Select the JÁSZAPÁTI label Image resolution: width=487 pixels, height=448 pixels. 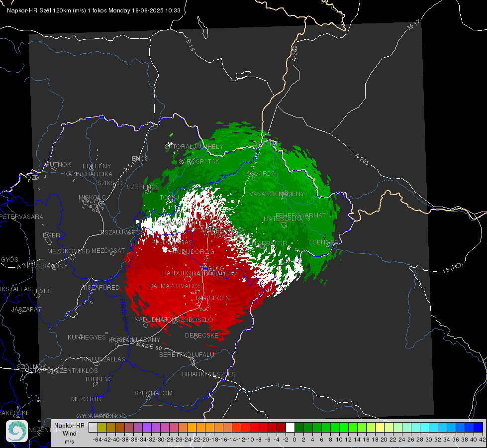point(27,309)
